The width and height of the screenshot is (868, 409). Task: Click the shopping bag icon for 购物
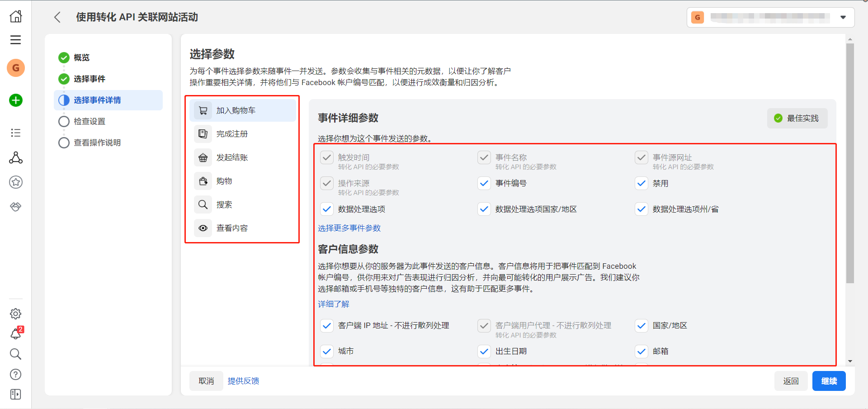203,181
